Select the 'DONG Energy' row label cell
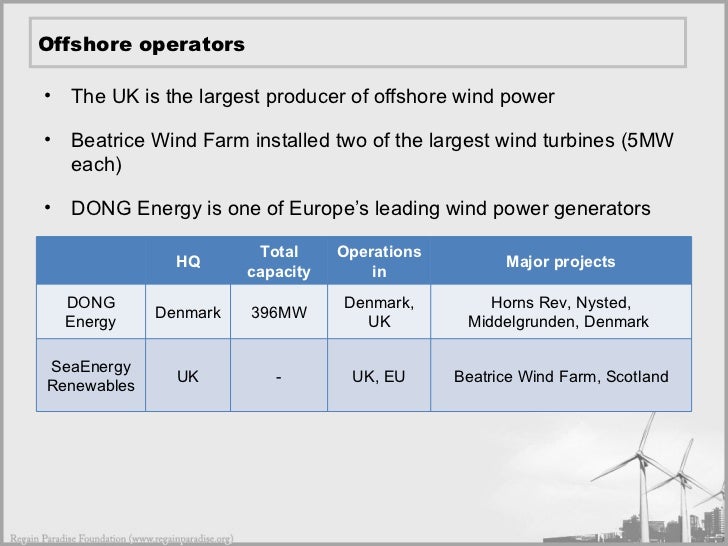This screenshot has height=546, width=728. point(91,312)
